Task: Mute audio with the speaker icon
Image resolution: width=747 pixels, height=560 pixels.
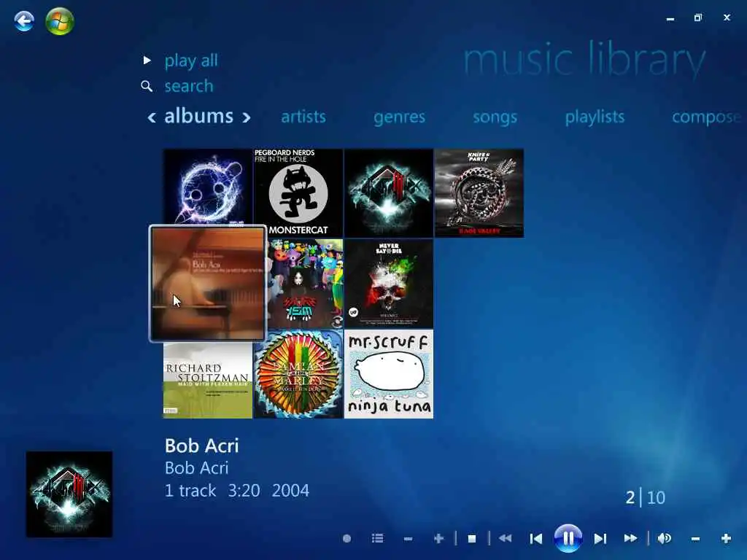Action: tap(664, 539)
